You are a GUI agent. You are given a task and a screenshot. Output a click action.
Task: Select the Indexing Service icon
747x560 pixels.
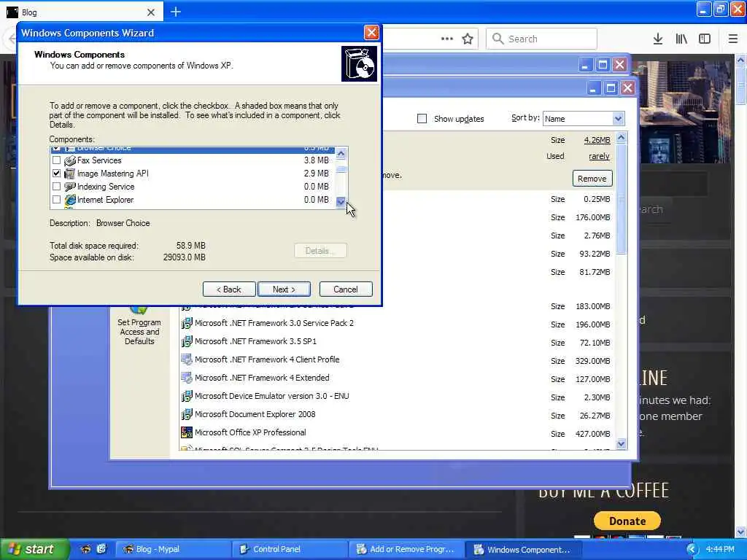[70, 187]
